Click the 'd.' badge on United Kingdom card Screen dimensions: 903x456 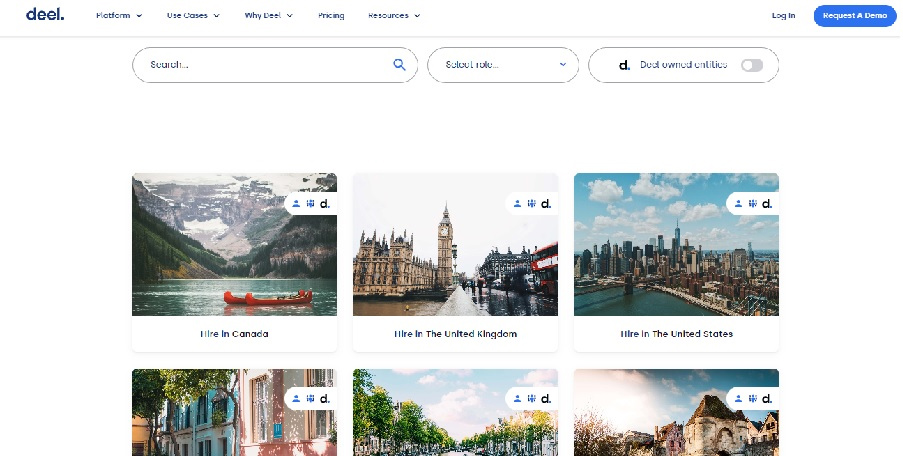point(546,203)
